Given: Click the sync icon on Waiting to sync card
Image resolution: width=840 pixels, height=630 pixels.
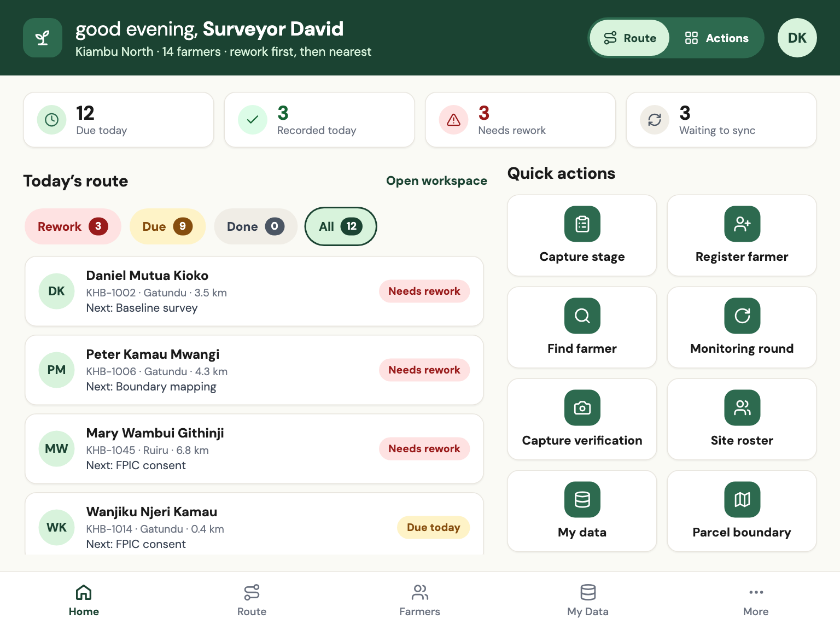Looking at the screenshot, I should (x=655, y=120).
